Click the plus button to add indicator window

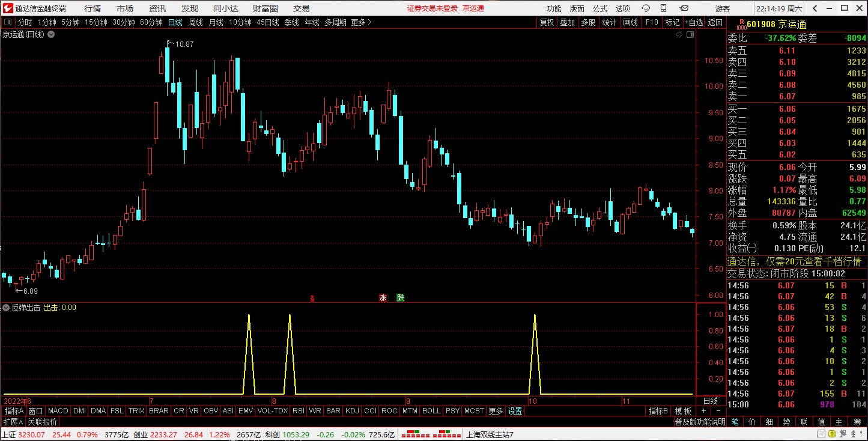tap(703, 411)
